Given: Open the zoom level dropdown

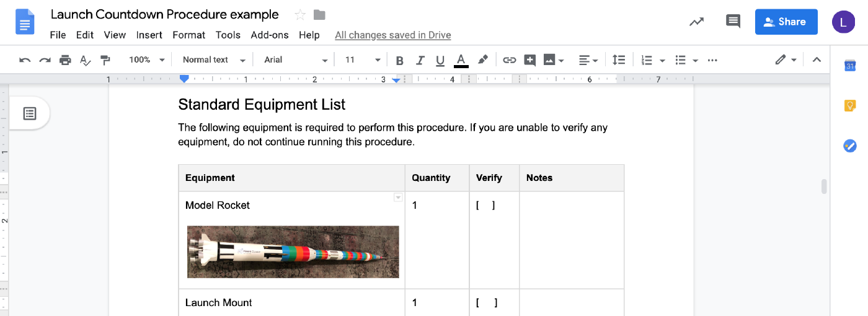Looking at the screenshot, I should pos(146,60).
